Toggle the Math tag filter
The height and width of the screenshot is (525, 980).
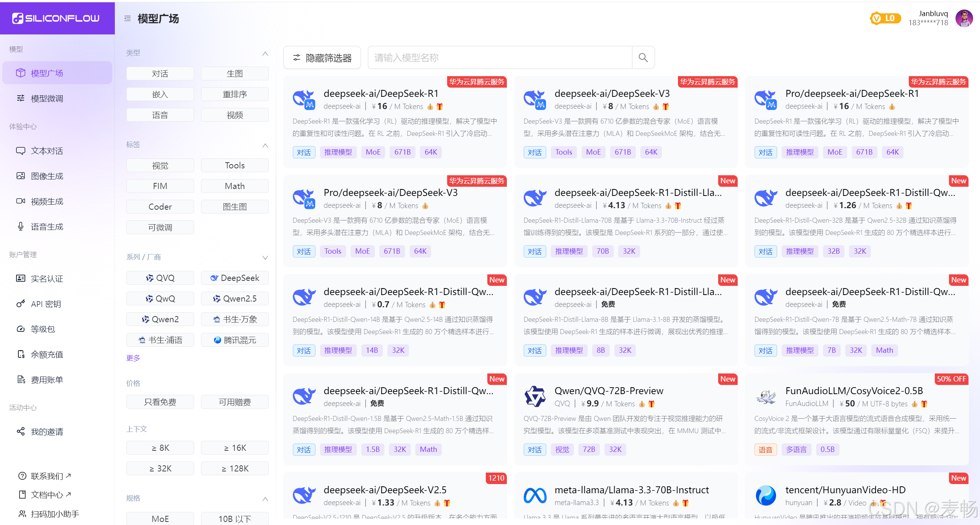tap(235, 186)
